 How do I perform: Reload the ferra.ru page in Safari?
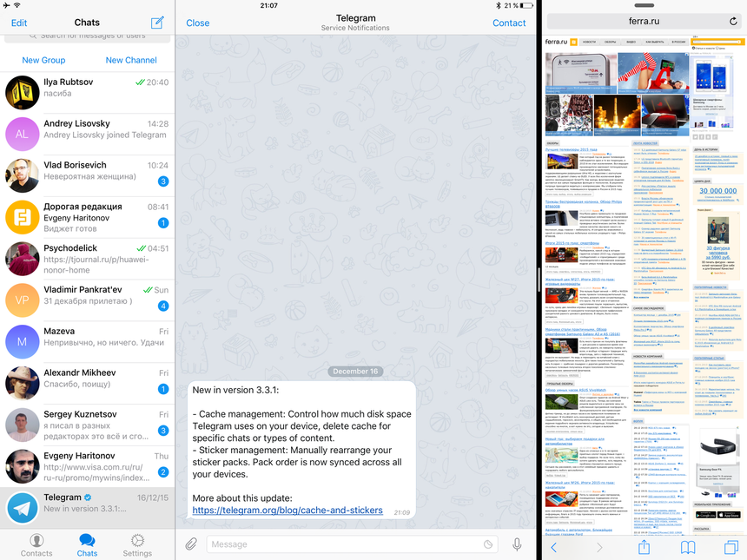click(x=733, y=21)
